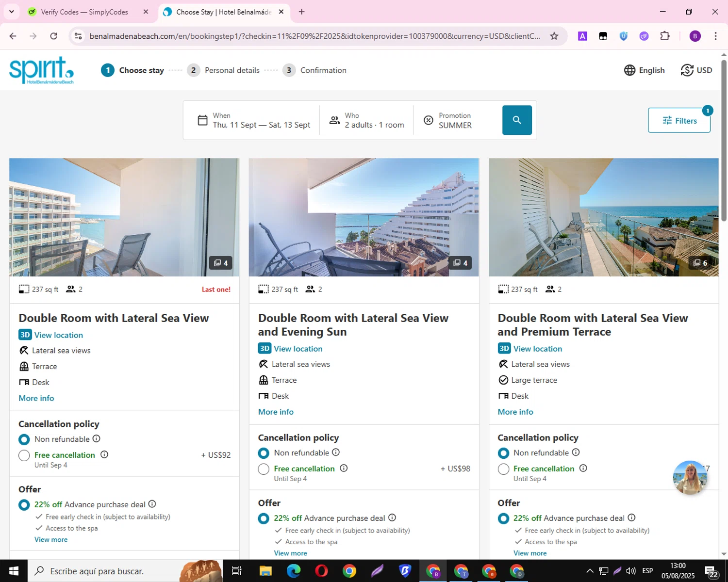Open More info for first Lateral Sea View room
The height and width of the screenshot is (582, 728).
tap(36, 398)
